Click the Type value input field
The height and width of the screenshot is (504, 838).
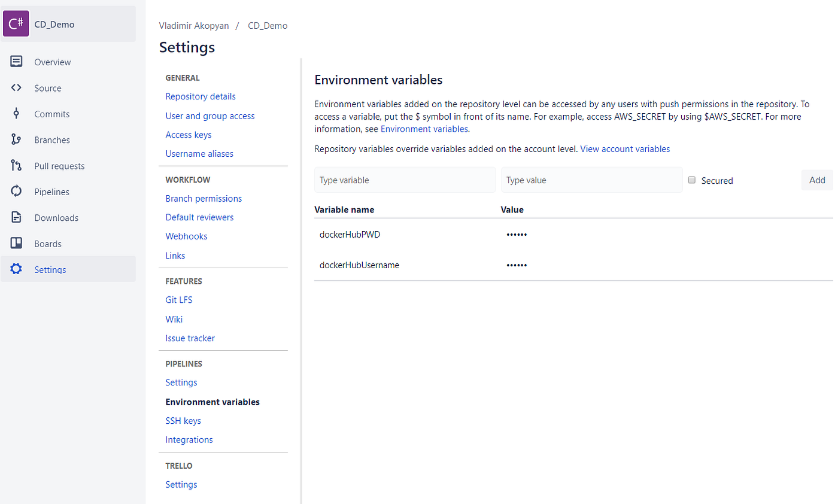coord(591,180)
